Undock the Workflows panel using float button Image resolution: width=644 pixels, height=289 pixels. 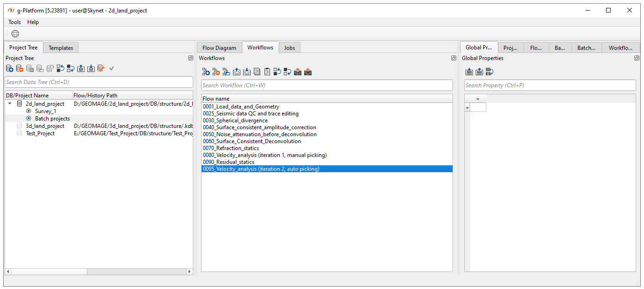(x=454, y=58)
